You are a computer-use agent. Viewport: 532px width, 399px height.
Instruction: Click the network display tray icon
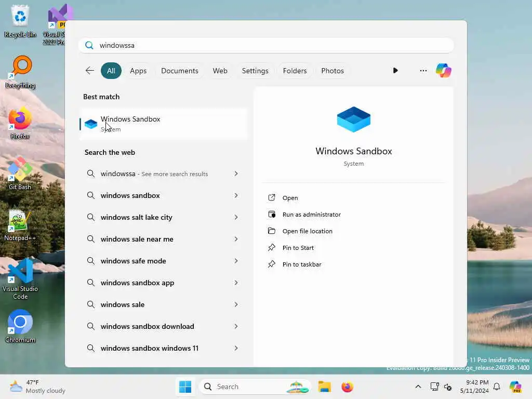435,387
